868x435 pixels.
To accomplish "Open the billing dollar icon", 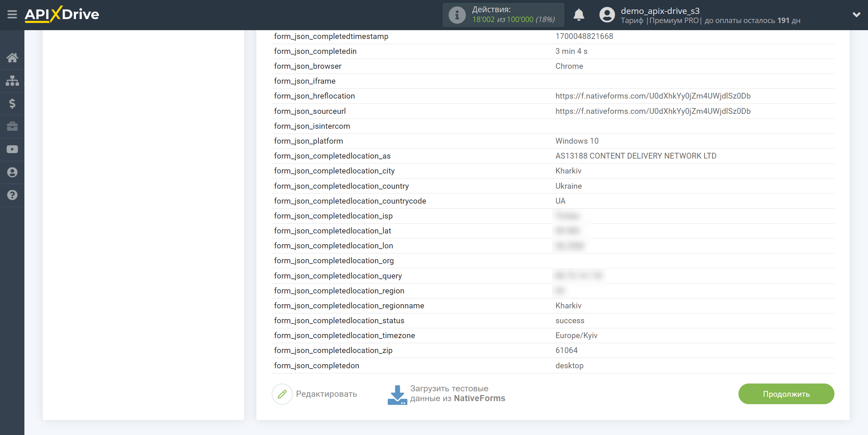I will pyautogui.click(x=12, y=103).
